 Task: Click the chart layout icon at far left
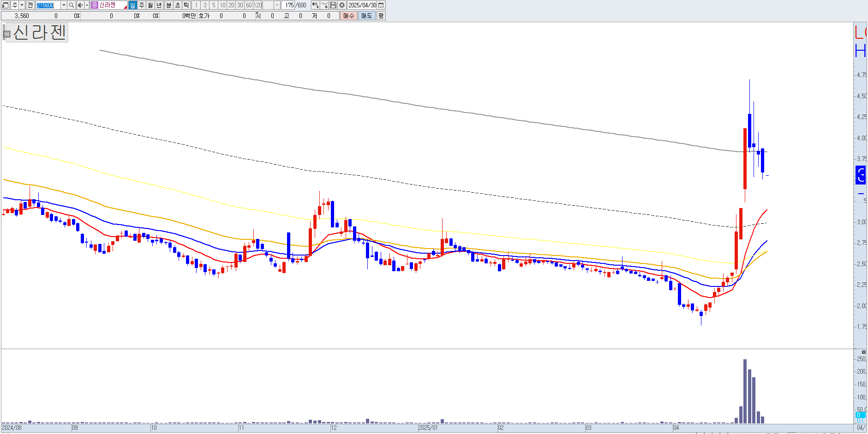5,5
